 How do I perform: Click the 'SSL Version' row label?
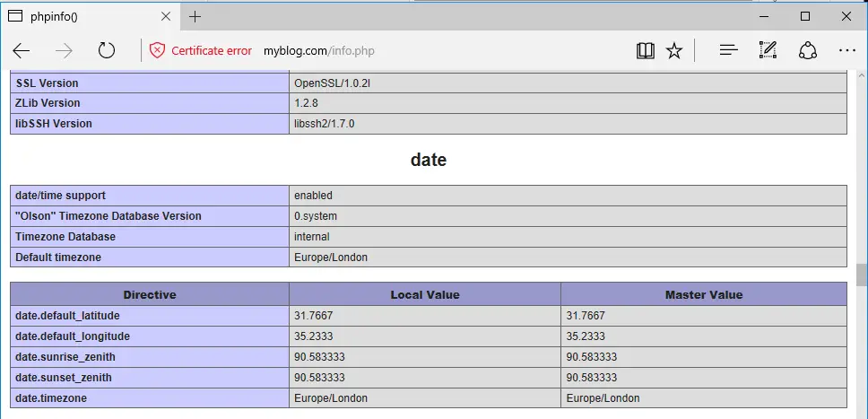(x=47, y=83)
